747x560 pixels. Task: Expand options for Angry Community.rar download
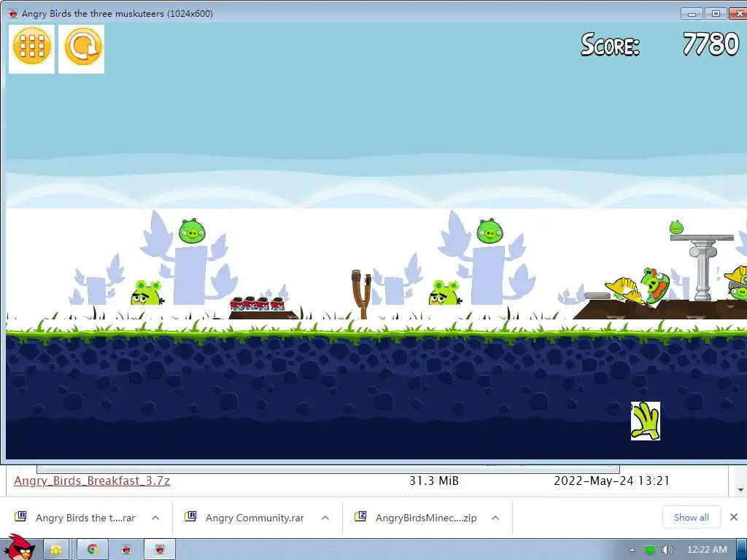point(325,518)
